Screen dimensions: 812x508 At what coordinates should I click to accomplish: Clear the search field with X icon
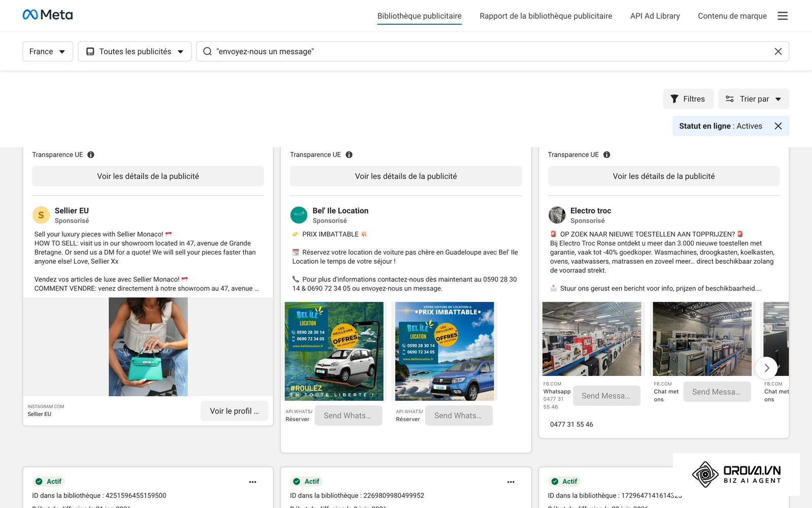(778, 51)
